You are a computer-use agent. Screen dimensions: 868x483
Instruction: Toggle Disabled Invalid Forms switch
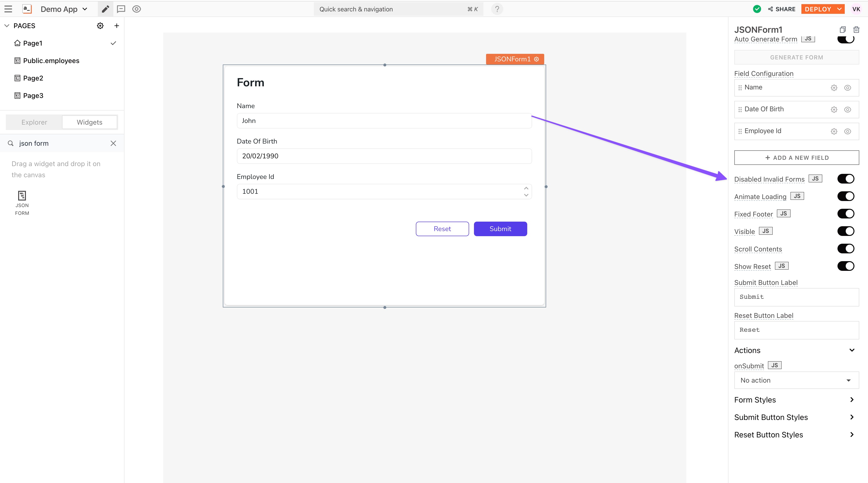[x=845, y=179]
